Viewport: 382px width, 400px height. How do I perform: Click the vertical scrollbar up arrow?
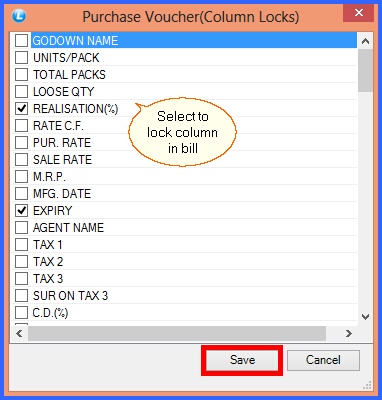point(365,41)
